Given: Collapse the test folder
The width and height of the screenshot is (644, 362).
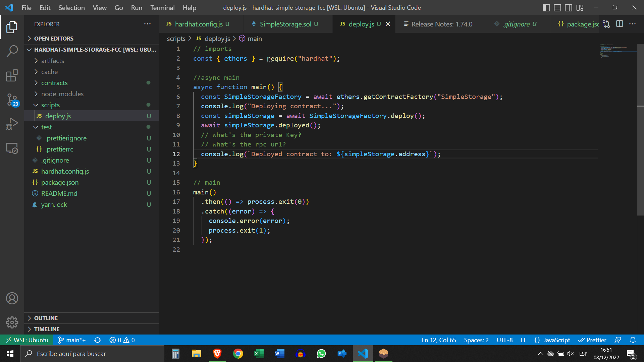Looking at the screenshot, I should [47, 127].
